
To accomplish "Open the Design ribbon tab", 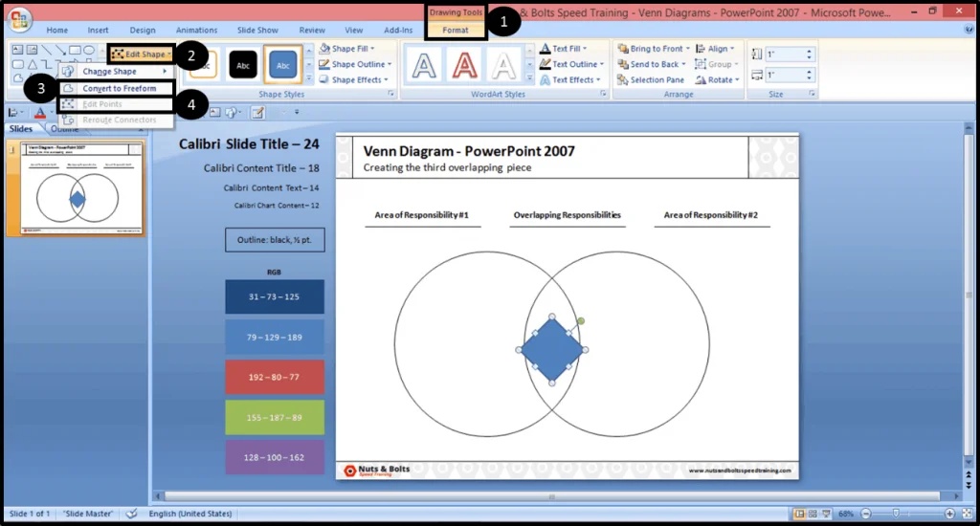I will (x=143, y=30).
